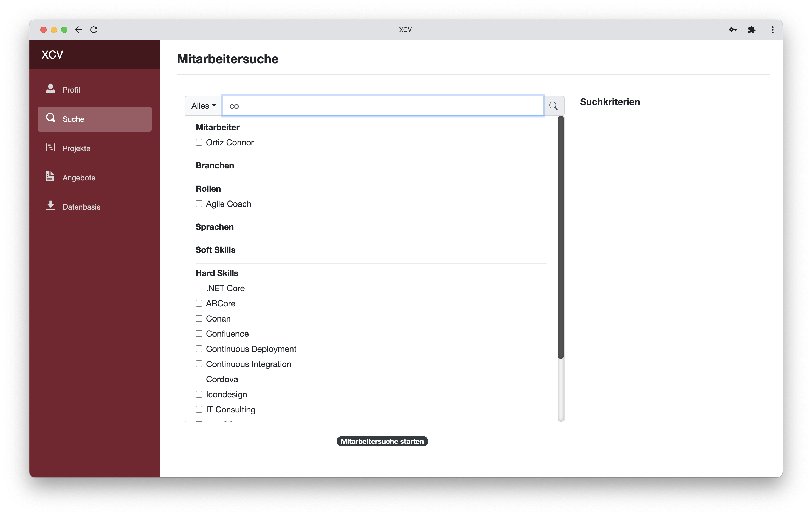Click the Mitarbeitersuche page title
The height and width of the screenshot is (516, 812).
[228, 59]
